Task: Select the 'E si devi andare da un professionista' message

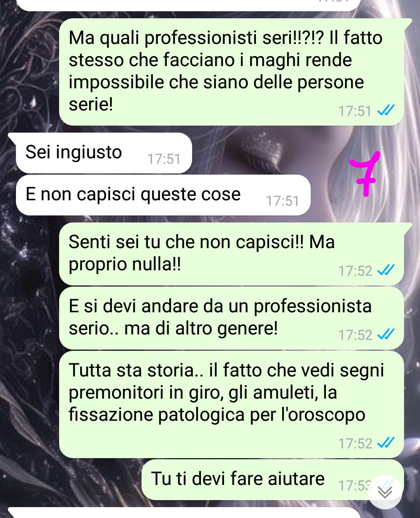Action: click(231, 318)
